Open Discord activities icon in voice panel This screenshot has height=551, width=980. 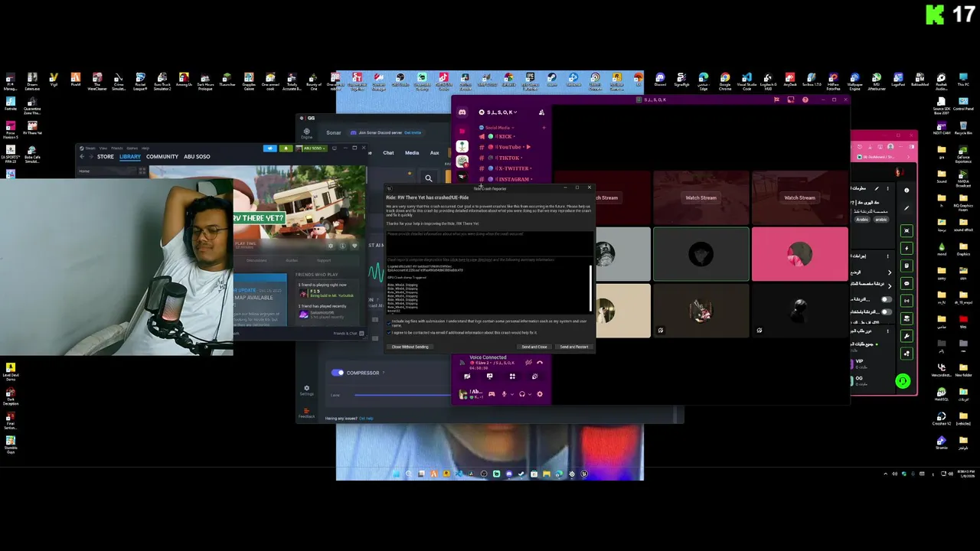point(512,376)
